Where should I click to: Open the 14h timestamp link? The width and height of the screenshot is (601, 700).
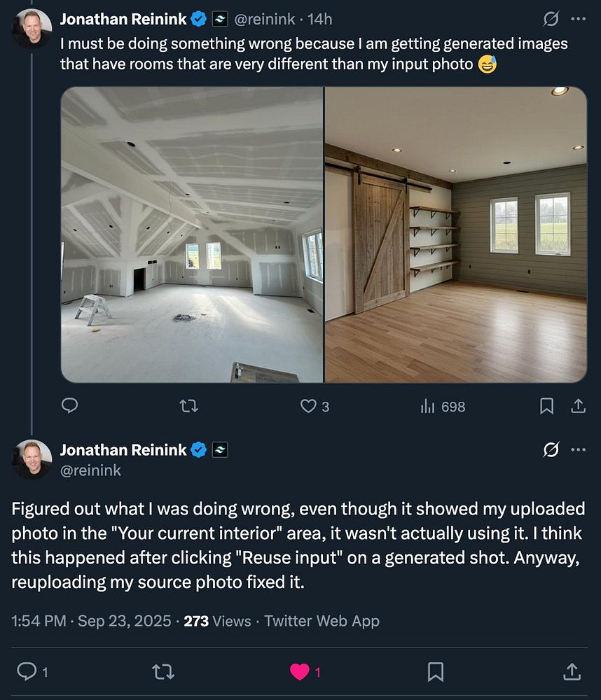(320, 19)
